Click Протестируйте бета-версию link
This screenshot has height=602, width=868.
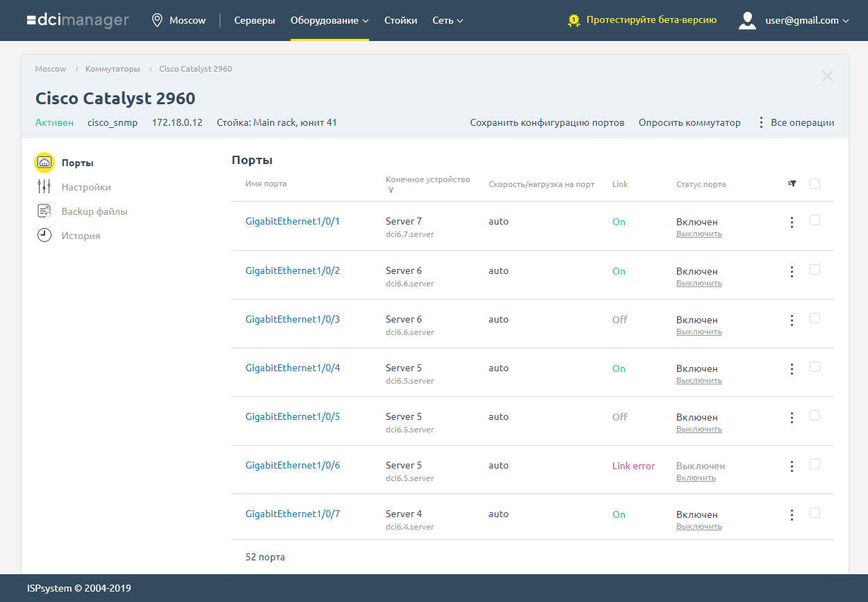(x=651, y=20)
